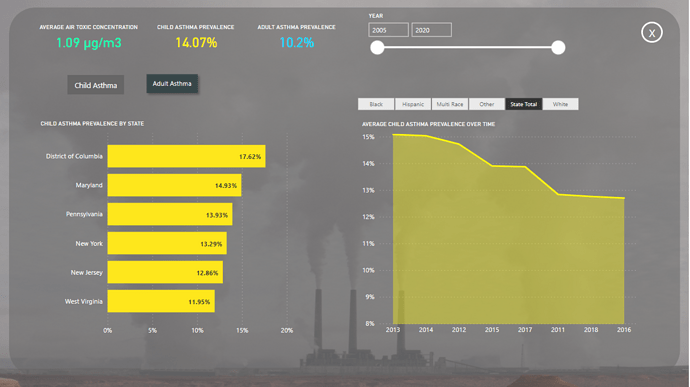Screen dimensions: 690x387
Task: Click the end year field showing 2020
Action: (x=432, y=30)
